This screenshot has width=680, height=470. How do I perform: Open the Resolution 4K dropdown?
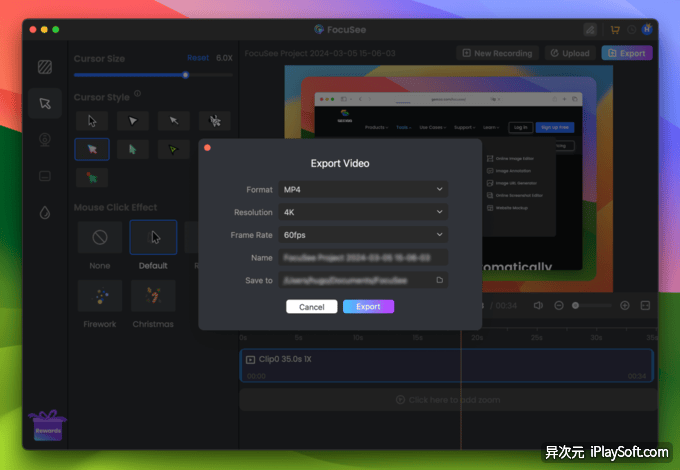[363, 212]
